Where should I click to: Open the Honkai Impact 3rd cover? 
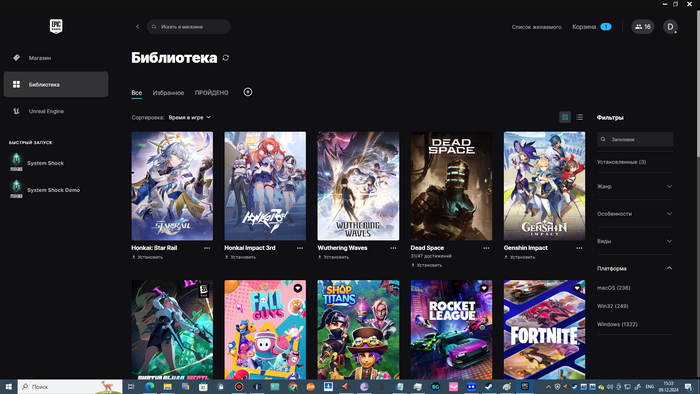(265, 186)
